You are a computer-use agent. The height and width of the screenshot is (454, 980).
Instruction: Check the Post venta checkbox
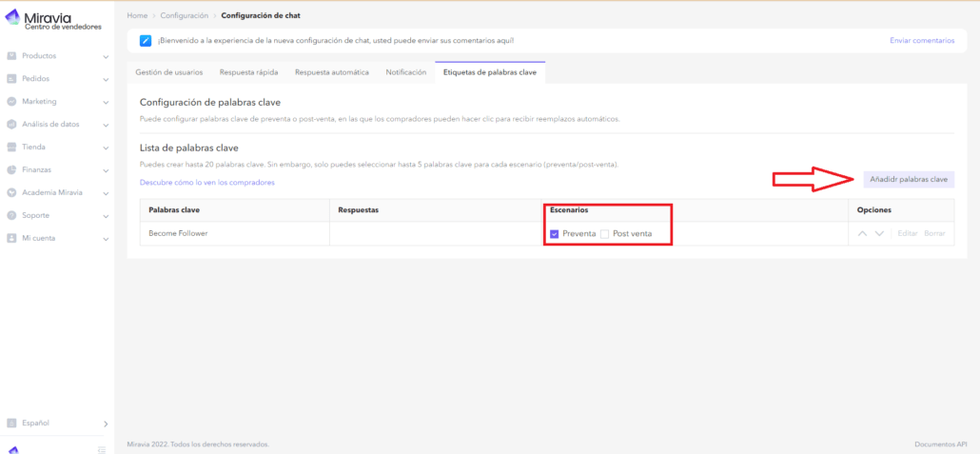click(604, 233)
